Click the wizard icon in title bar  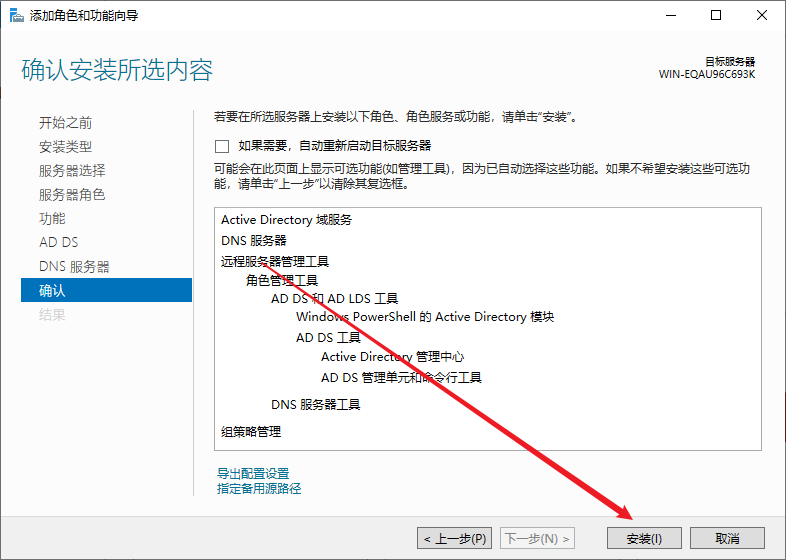click(x=13, y=15)
